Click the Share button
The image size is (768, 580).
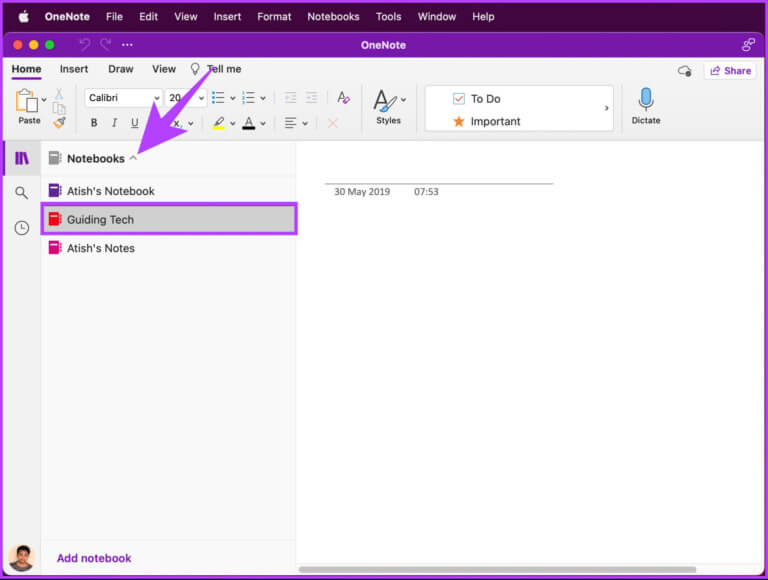tap(730, 71)
